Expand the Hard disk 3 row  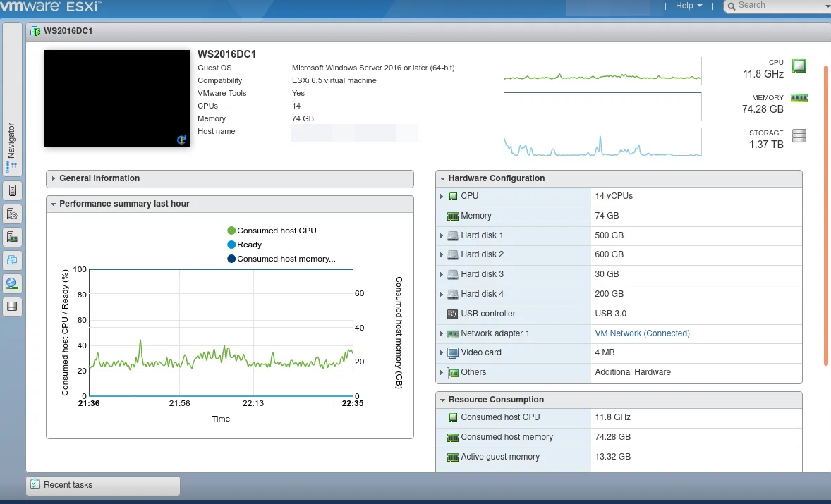pos(442,274)
